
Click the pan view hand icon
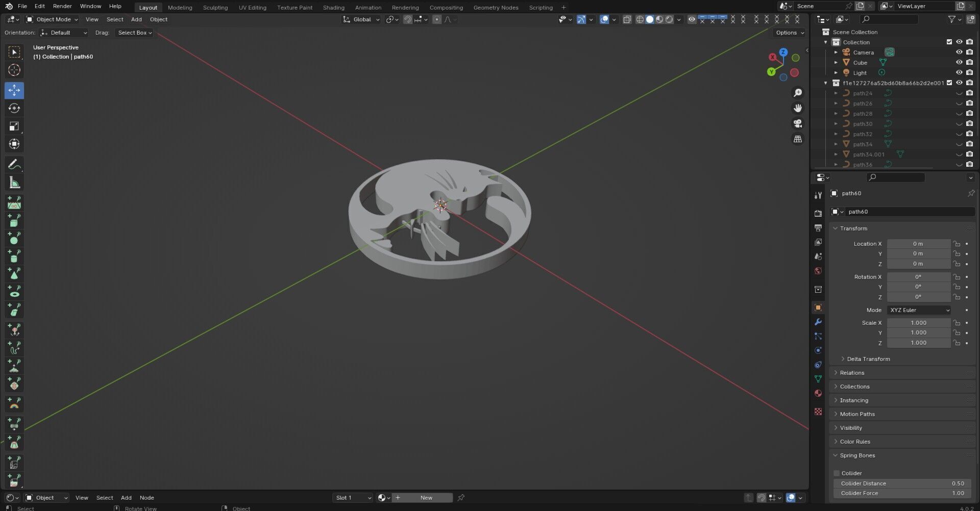pos(797,108)
